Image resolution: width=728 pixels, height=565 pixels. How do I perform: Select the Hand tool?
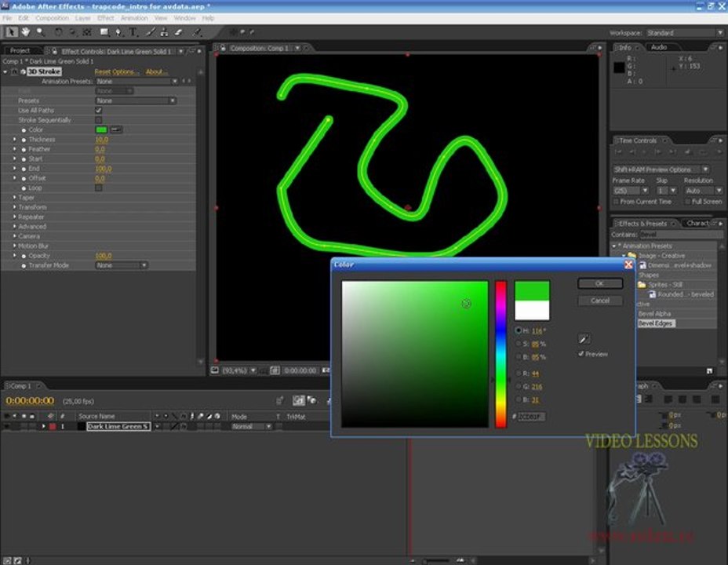pos(26,32)
